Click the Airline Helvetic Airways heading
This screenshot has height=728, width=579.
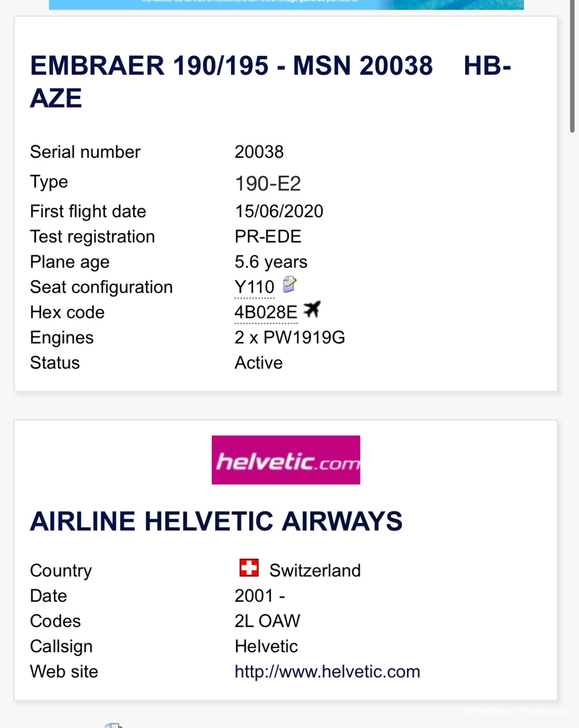click(x=216, y=522)
